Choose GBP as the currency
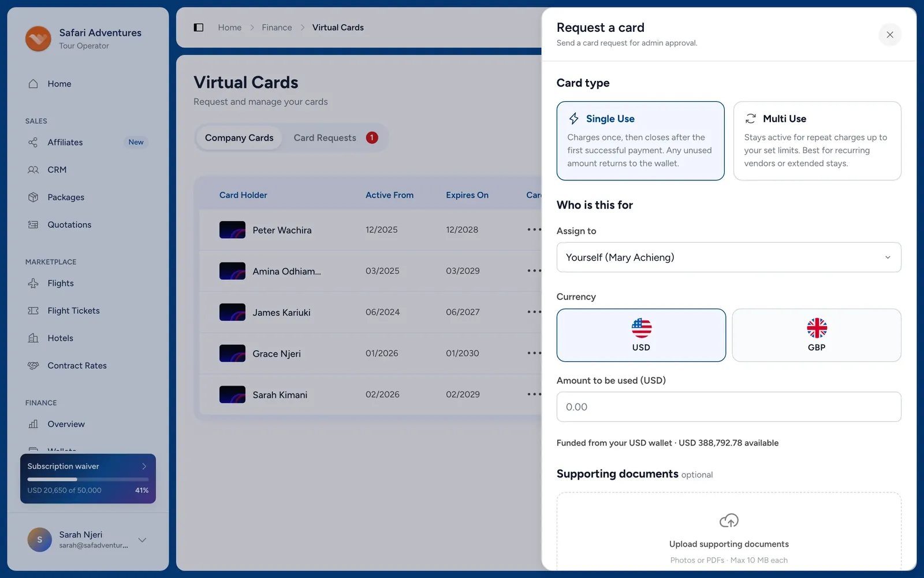The image size is (924, 578). click(817, 335)
